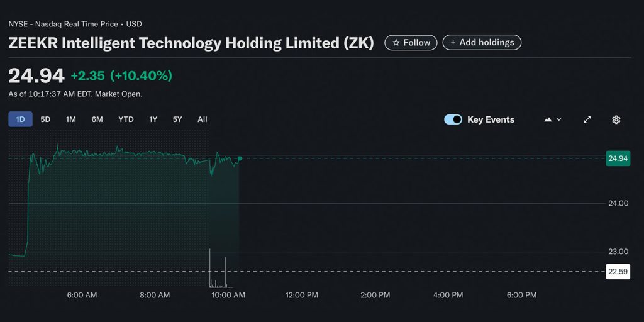644x322 pixels.
Task: Show All time price history
Action: pos(202,119)
